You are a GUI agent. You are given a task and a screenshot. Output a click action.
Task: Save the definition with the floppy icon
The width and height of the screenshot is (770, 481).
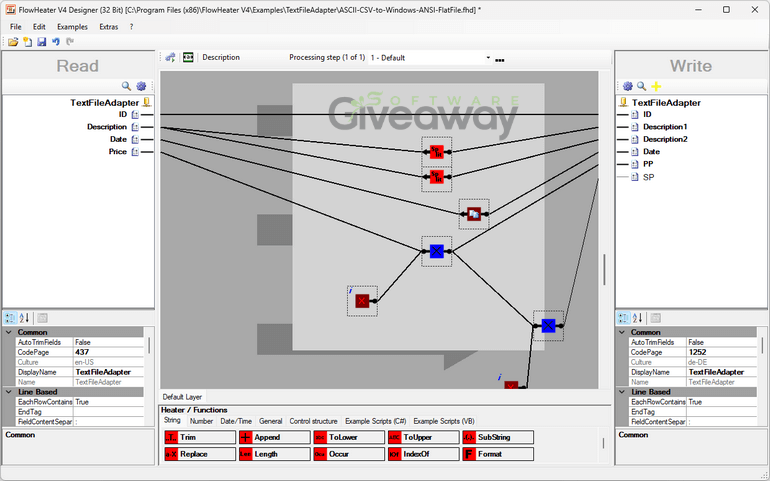[42, 42]
